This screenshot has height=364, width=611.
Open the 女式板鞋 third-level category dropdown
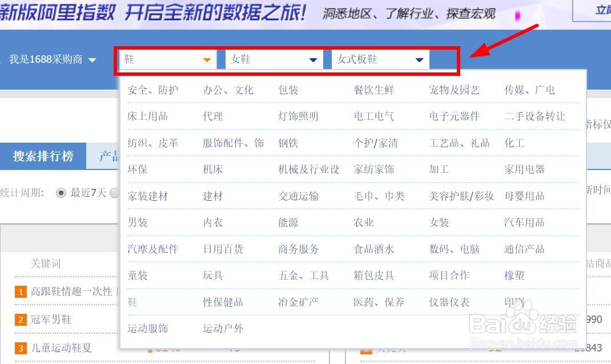(380, 59)
